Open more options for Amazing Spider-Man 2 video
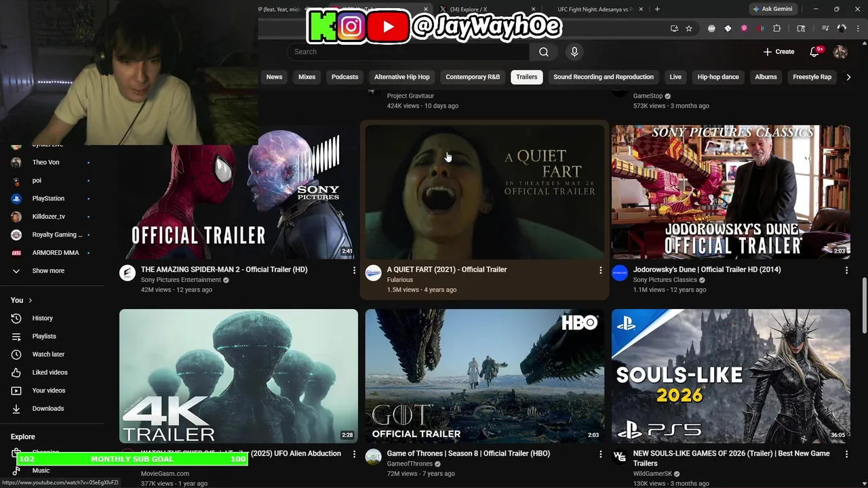This screenshot has height=488, width=868. point(354,270)
